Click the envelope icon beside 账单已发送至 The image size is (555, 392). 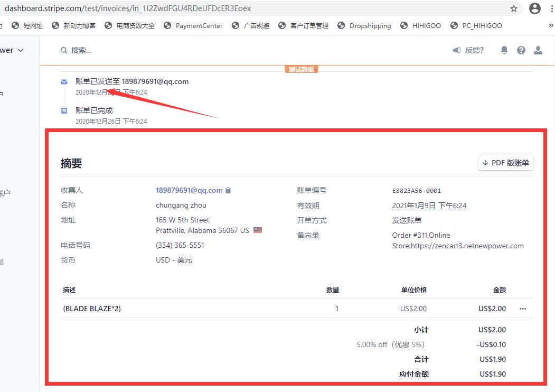click(64, 82)
